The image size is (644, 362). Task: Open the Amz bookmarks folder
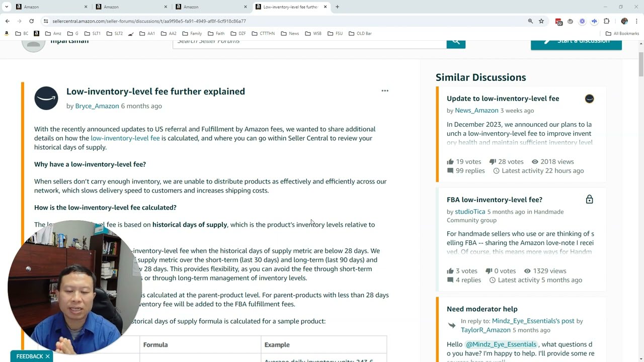click(53, 33)
